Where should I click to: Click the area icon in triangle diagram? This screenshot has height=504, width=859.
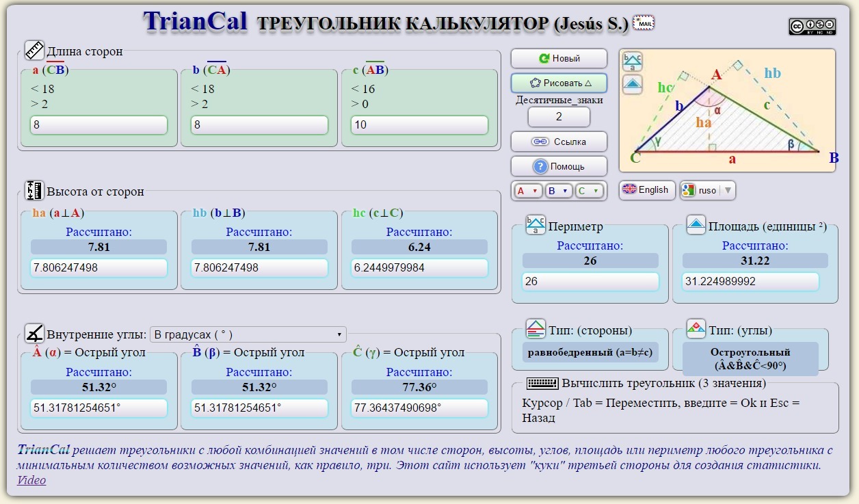[633, 84]
